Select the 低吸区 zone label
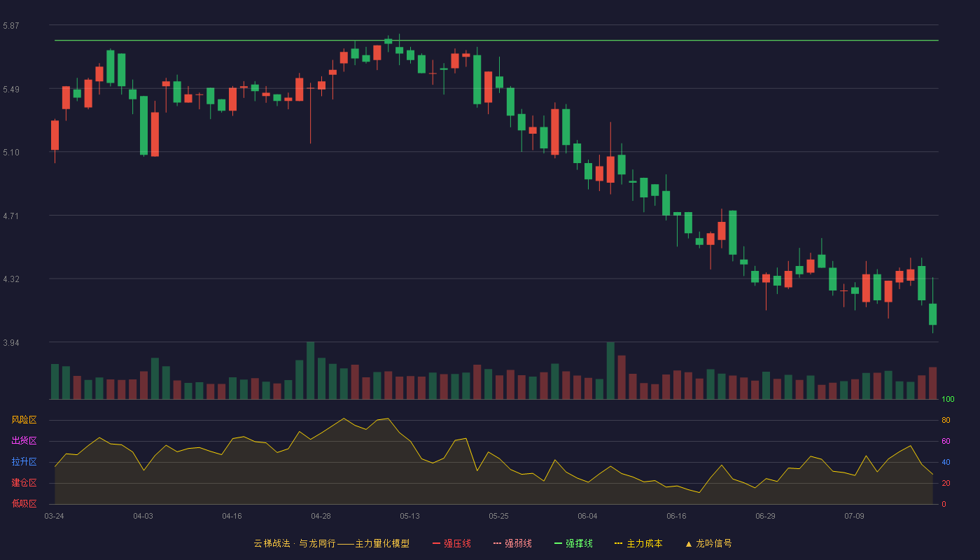The width and height of the screenshot is (980, 560). pos(24,504)
